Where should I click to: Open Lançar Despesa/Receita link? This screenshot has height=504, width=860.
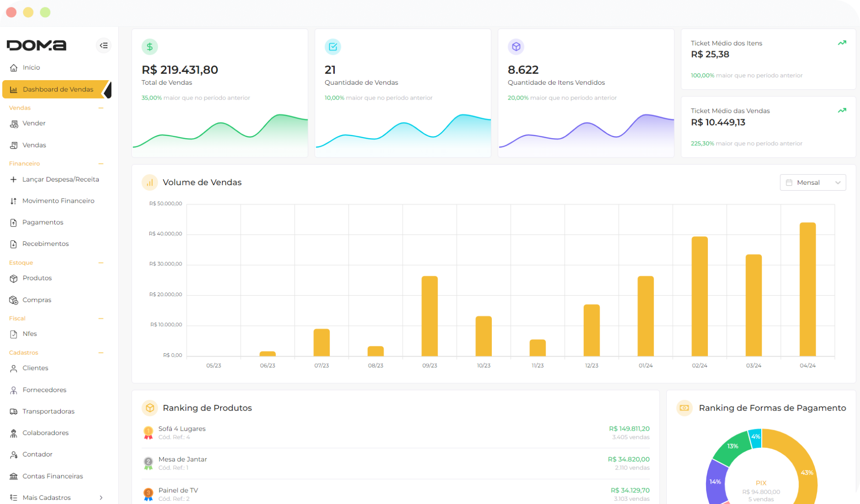click(x=61, y=179)
